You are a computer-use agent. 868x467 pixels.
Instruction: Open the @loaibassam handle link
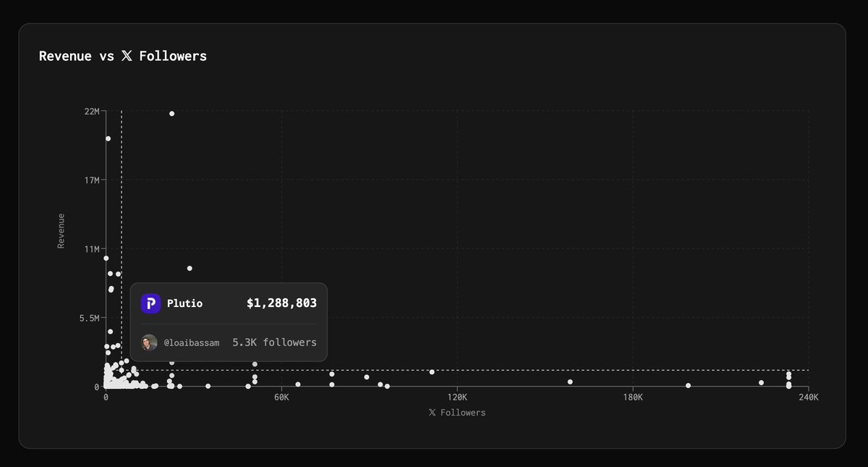191,342
